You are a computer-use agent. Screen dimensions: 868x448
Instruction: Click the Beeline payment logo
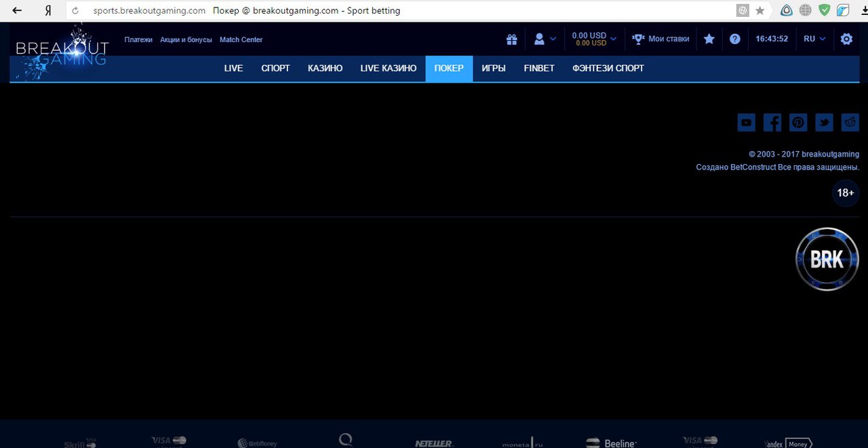point(611,443)
